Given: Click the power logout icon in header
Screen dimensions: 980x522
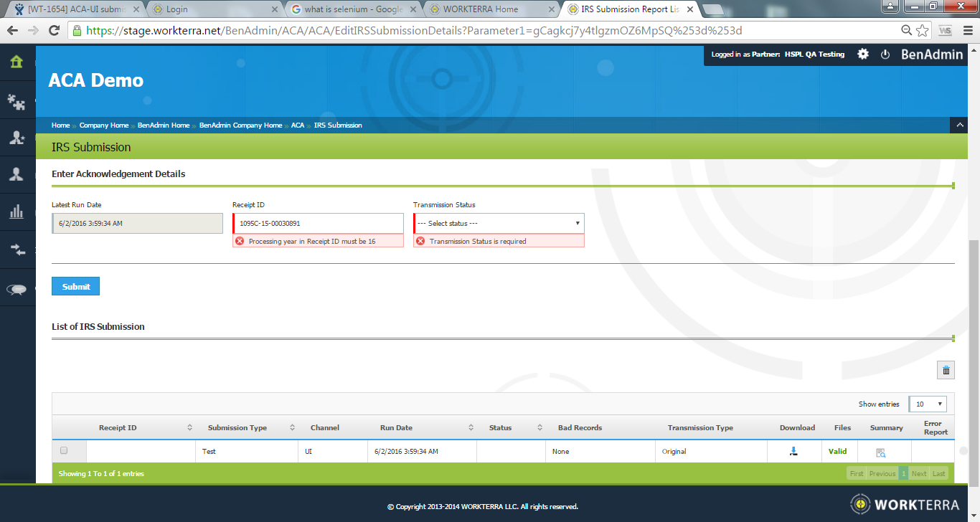Looking at the screenshot, I should coord(885,54).
